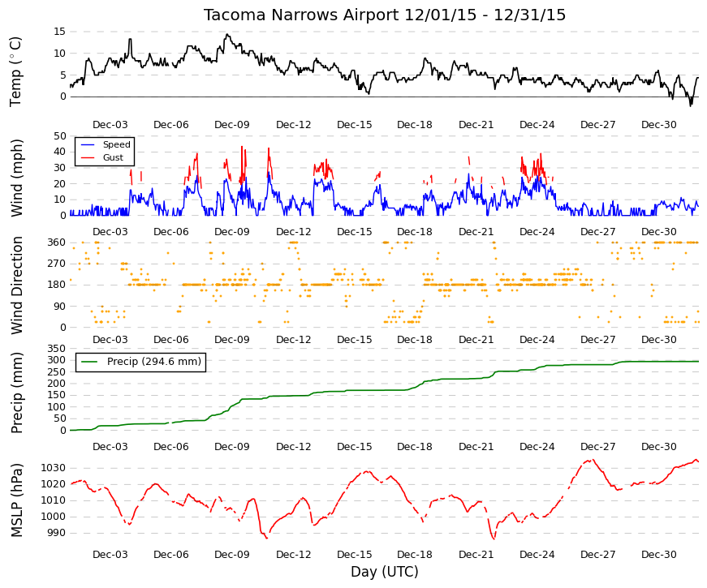The width and height of the screenshot is (707, 588).
Task: Click 'Dec-18' below the precipitation chart
Action: click(x=414, y=447)
